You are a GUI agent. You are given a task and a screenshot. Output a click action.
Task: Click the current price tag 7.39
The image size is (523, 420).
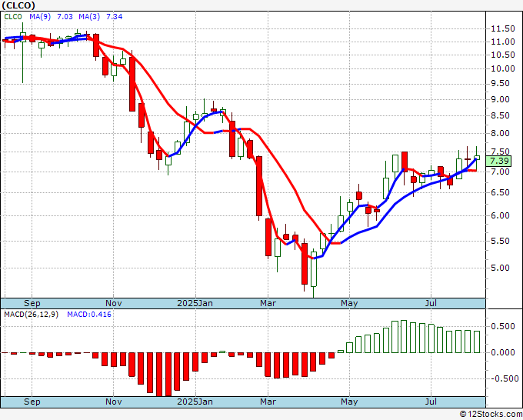tap(499, 161)
